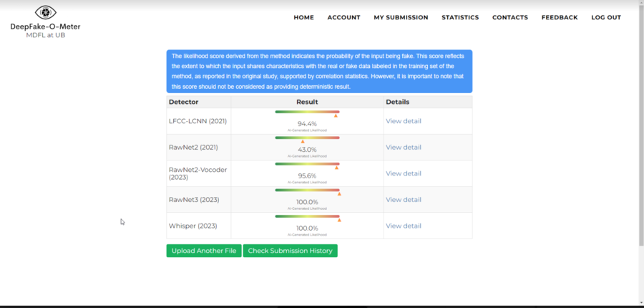Viewport: 644px width, 308px height.
Task: Navigate to STATISTICS page
Action: tap(460, 17)
